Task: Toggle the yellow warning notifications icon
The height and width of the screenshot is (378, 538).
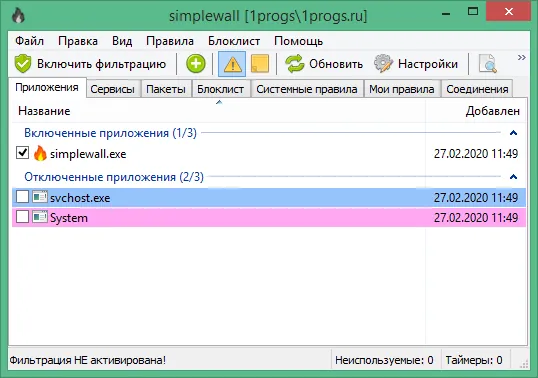Action: [232, 64]
